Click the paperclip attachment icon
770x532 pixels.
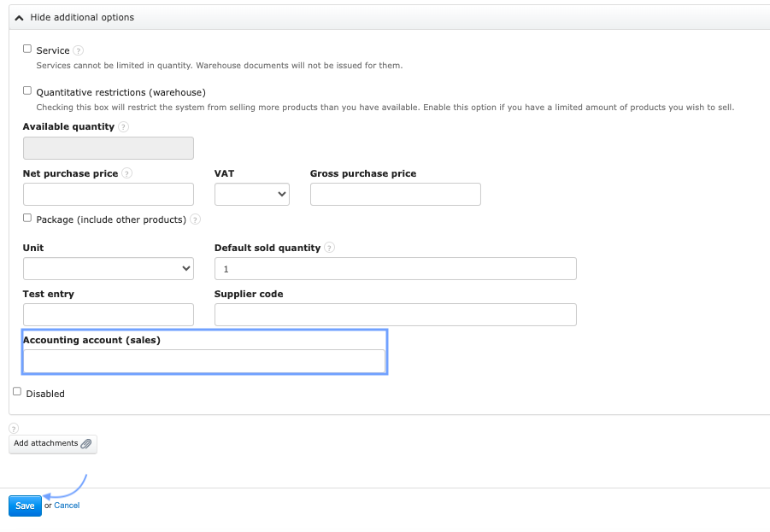tap(86, 444)
